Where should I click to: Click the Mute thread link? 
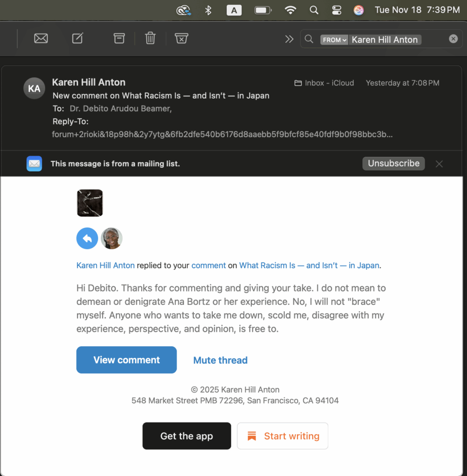click(220, 360)
